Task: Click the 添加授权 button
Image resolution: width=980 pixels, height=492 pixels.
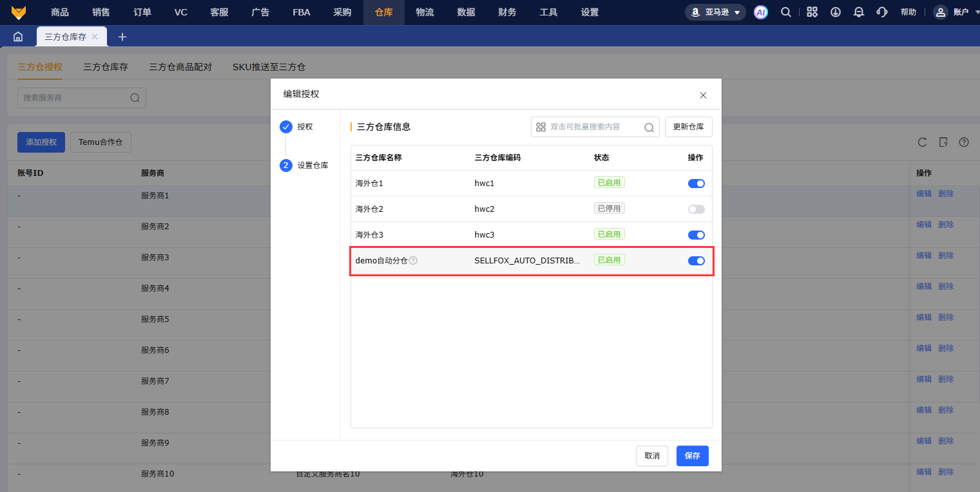Action: click(41, 142)
